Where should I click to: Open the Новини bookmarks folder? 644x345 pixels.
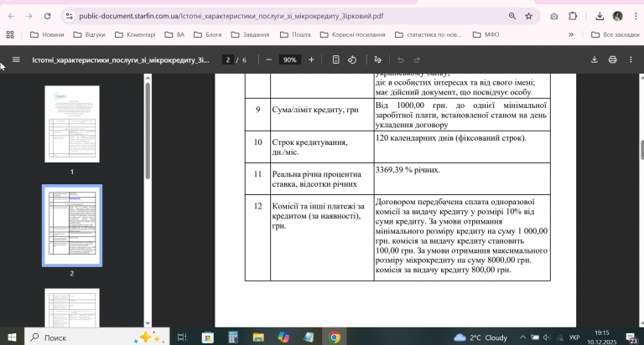tap(47, 34)
